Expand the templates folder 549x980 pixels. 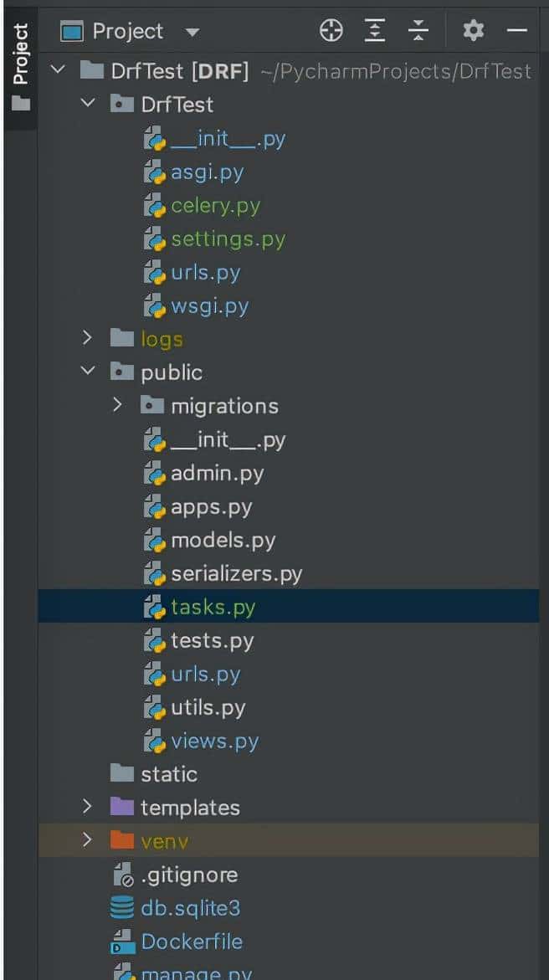click(87, 808)
